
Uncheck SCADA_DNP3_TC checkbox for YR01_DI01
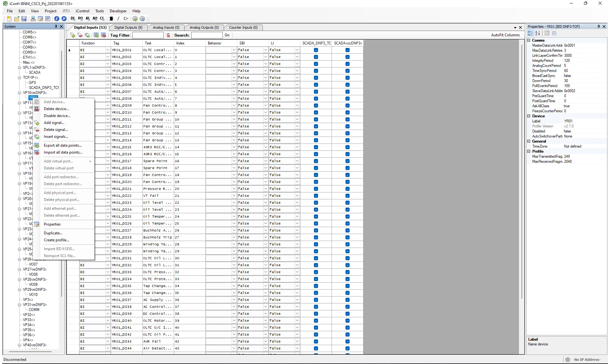(316, 50)
